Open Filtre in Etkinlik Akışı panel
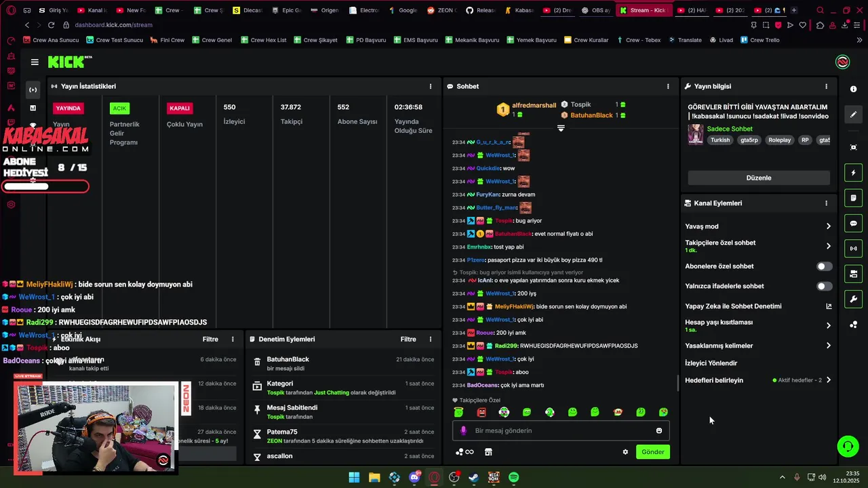Screen dimensions: 868x488 210,339
